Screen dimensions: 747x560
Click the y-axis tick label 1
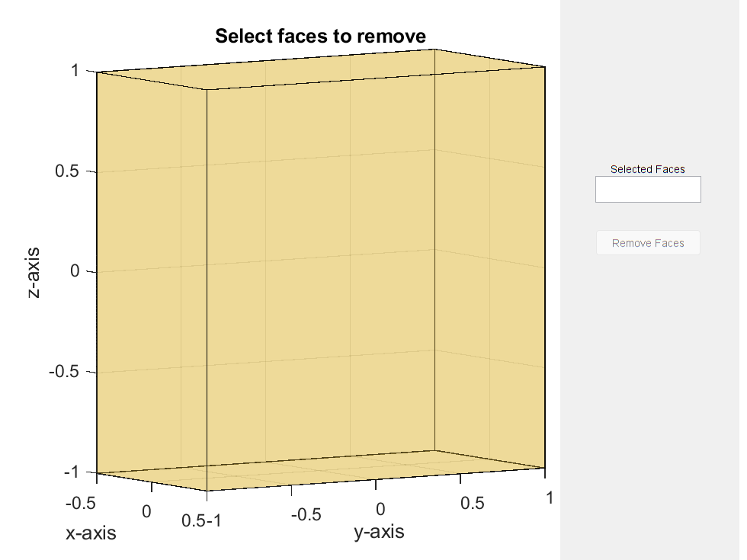[550, 497]
